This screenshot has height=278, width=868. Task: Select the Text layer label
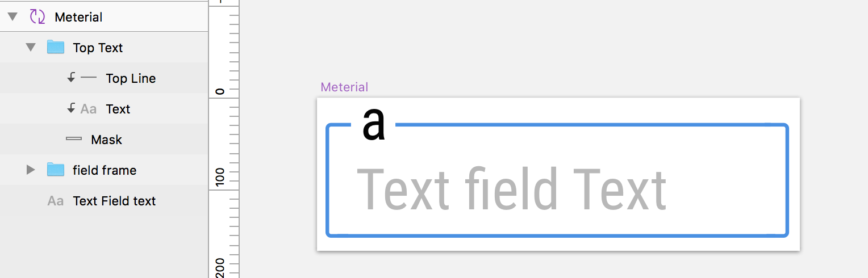(x=118, y=109)
